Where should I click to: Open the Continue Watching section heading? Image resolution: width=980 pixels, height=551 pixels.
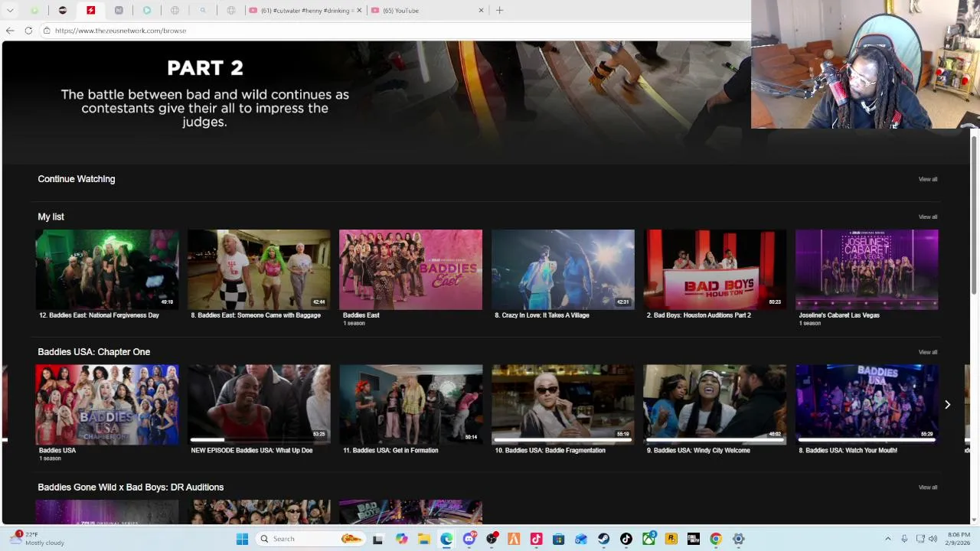[x=77, y=179]
